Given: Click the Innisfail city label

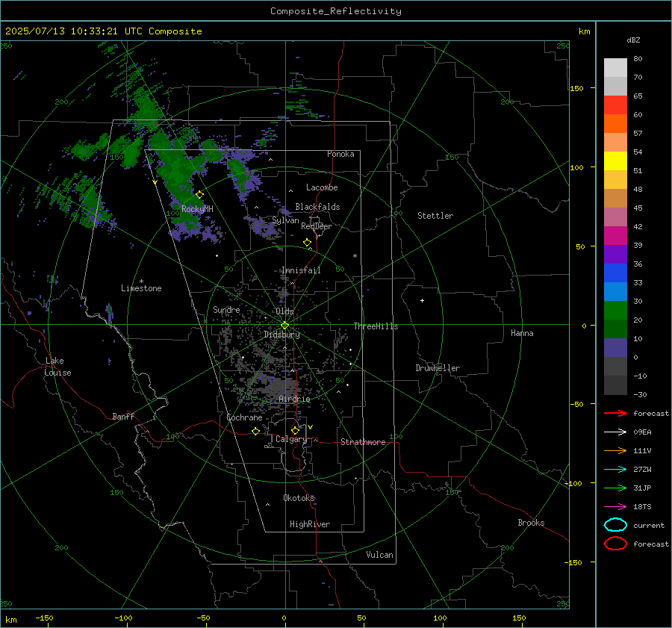Looking at the screenshot, I should 301,270.
